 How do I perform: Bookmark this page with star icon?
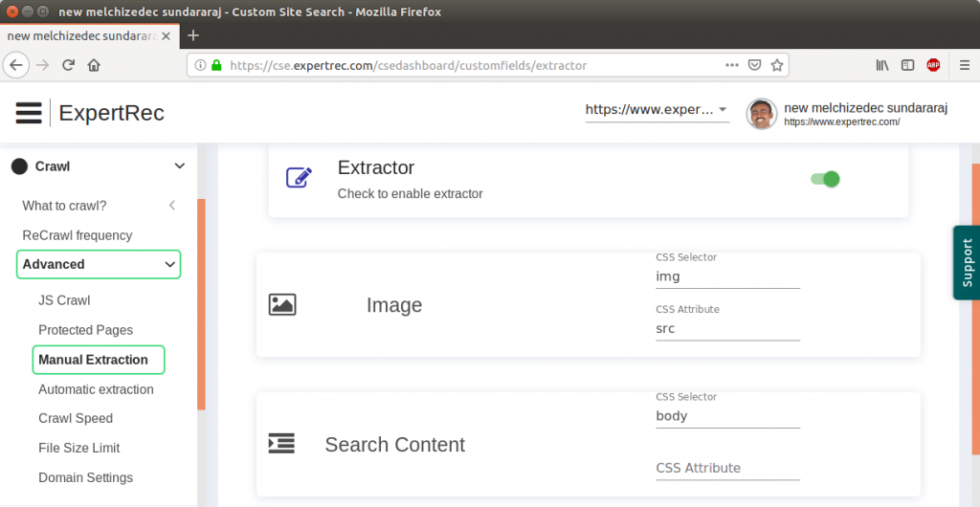tap(777, 66)
